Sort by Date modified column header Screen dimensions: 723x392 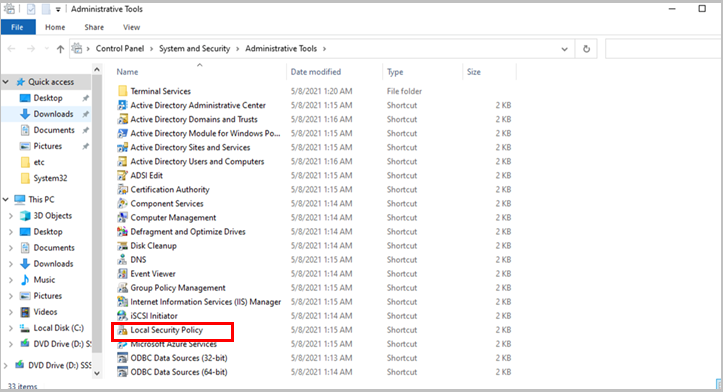[x=316, y=72]
